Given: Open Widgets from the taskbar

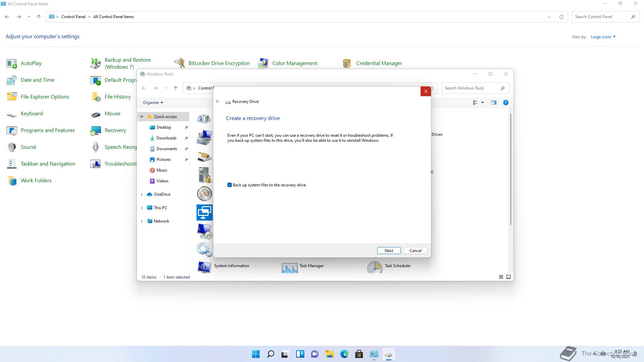Looking at the screenshot, I should click(x=300, y=354).
